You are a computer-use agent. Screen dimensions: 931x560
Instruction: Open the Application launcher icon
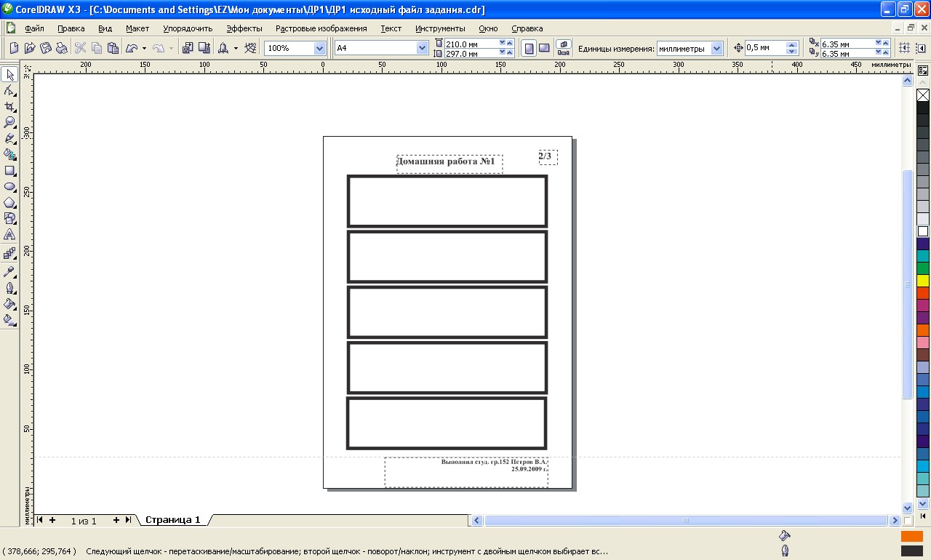pos(223,48)
